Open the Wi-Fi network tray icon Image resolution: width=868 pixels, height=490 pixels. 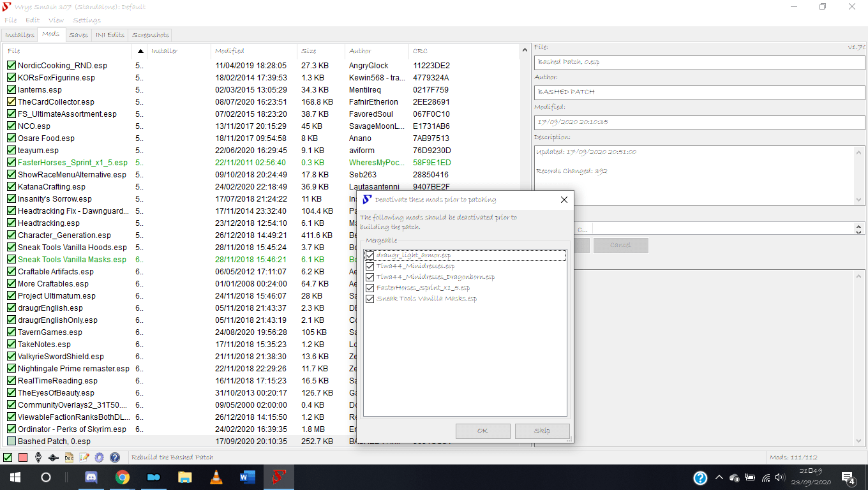click(x=766, y=478)
